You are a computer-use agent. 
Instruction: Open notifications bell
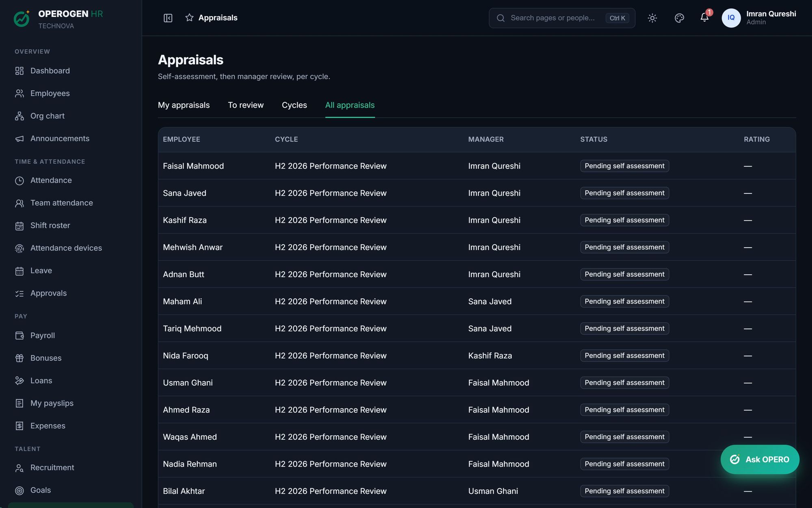click(704, 17)
